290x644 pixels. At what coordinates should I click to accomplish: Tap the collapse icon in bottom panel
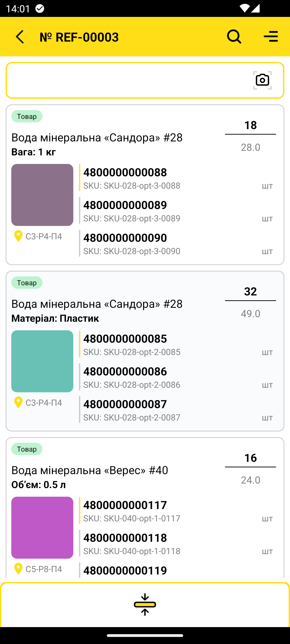pyautogui.click(x=145, y=605)
